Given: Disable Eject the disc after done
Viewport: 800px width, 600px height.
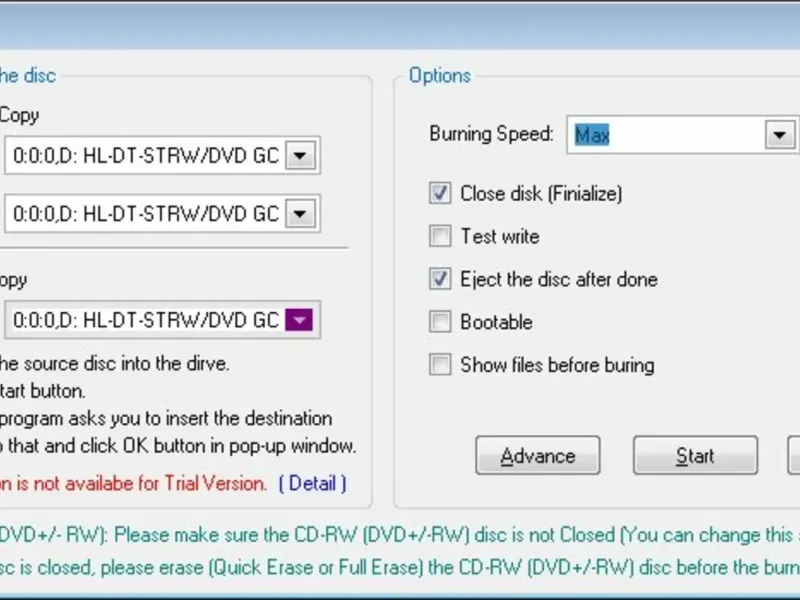Looking at the screenshot, I should click(x=440, y=280).
